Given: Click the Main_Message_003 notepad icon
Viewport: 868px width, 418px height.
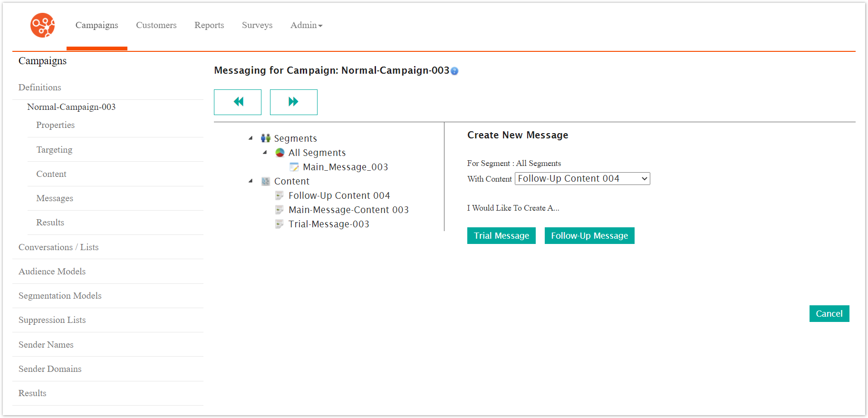Looking at the screenshot, I should [294, 167].
